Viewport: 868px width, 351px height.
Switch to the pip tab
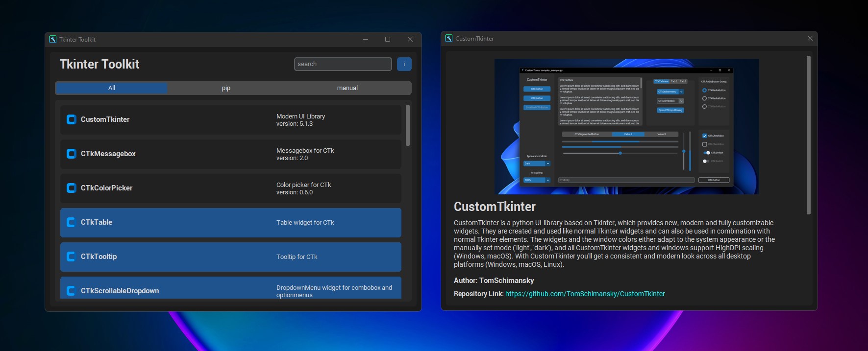pos(226,88)
